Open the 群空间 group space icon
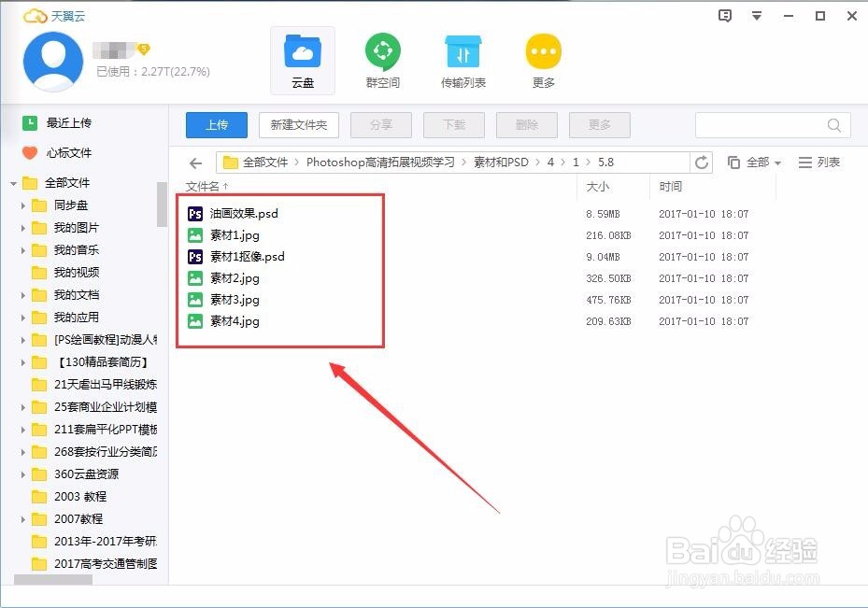Viewport: 868px width, 608px height. point(382,59)
